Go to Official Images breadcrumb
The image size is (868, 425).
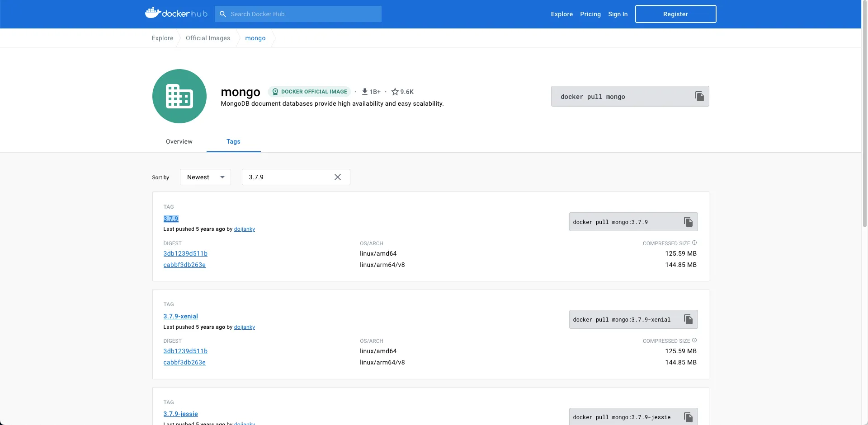pyautogui.click(x=208, y=38)
